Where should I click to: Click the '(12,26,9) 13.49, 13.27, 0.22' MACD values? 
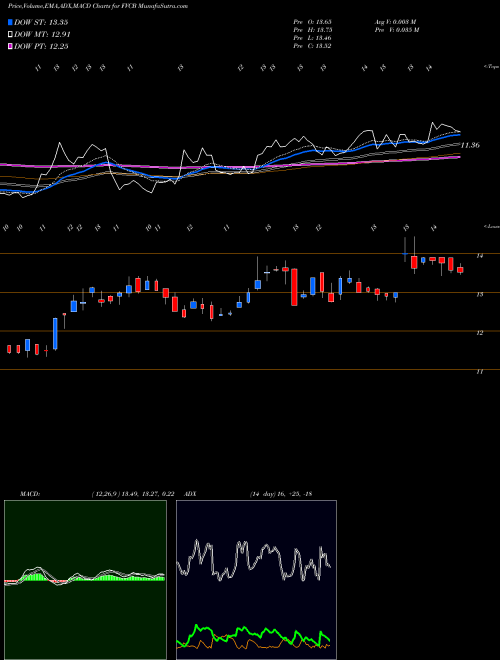(x=133, y=494)
